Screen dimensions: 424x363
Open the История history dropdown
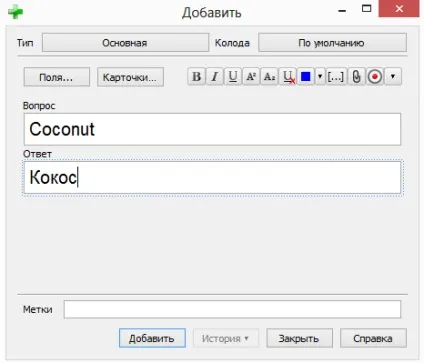click(x=226, y=338)
